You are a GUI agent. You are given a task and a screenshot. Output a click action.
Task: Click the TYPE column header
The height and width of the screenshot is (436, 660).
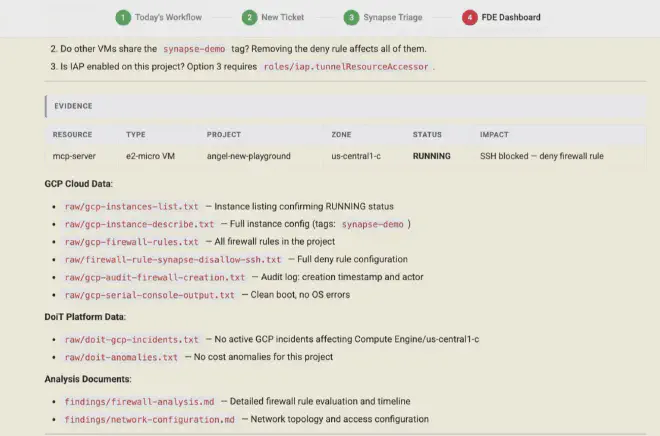point(136,135)
